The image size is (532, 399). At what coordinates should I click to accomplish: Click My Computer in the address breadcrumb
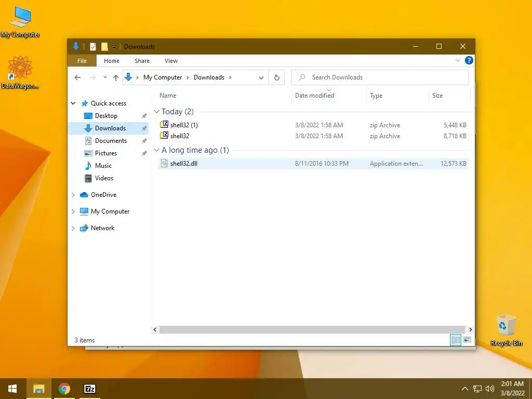163,77
